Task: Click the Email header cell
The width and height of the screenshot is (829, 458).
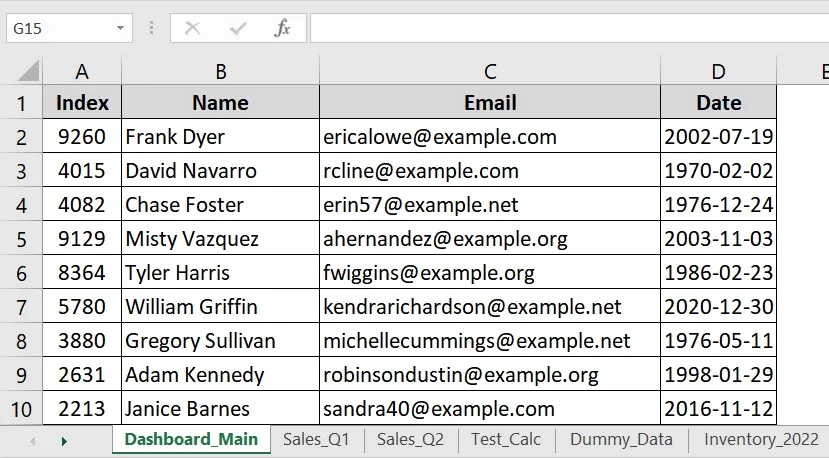Action: pos(490,103)
